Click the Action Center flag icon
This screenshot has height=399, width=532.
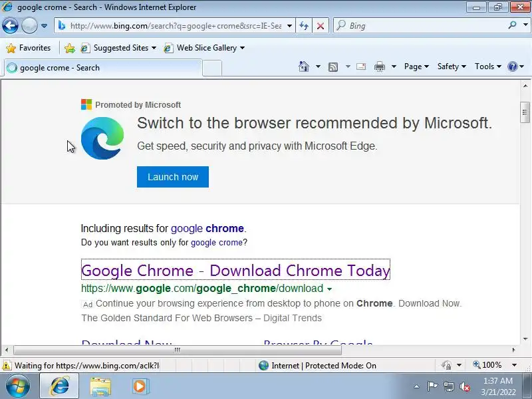click(x=432, y=386)
